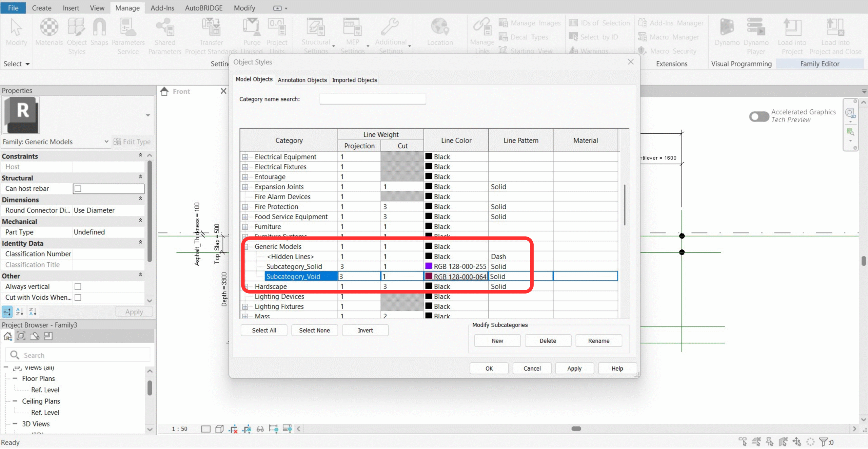Viewport: 868px width, 449px height.
Task: Expand the Electrical Equipment category
Action: tap(245, 157)
